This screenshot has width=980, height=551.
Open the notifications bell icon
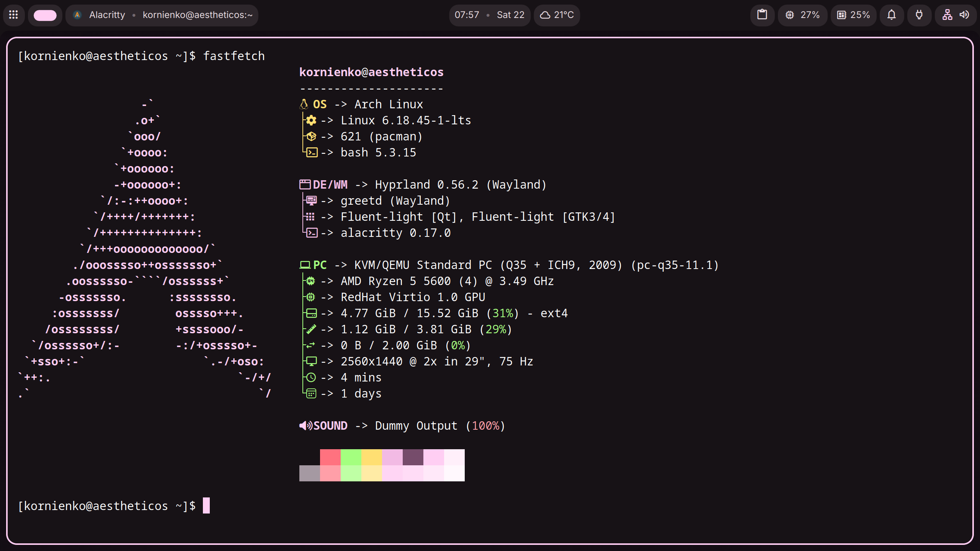coord(892,15)
